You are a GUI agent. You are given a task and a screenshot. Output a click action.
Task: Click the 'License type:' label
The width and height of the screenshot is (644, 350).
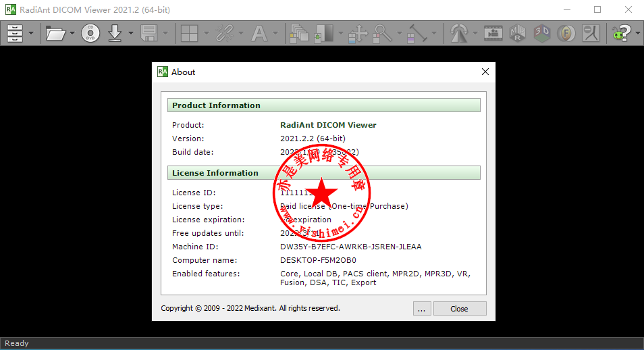(197, 206)
